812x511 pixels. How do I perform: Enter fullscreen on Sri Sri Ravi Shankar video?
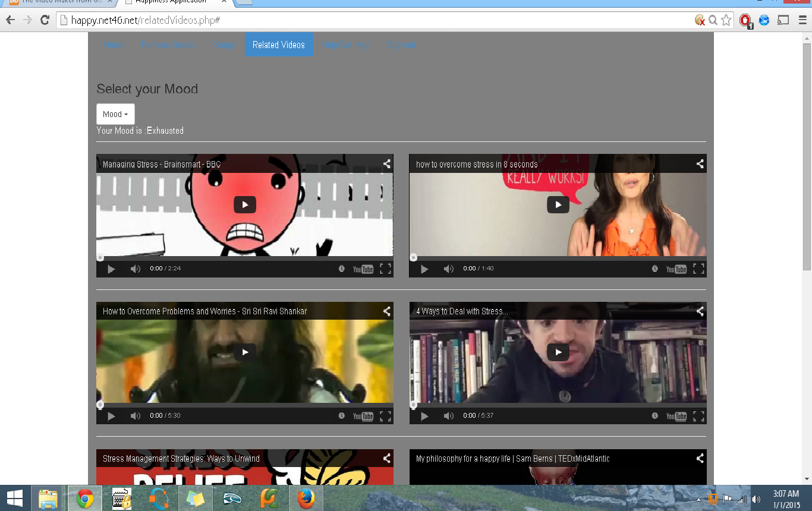[x=386, y=416]
